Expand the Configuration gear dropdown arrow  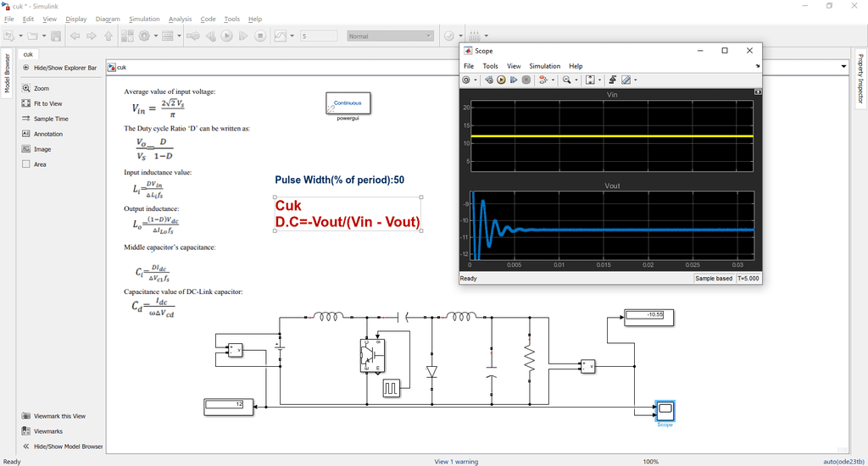(x=156, y=36)
